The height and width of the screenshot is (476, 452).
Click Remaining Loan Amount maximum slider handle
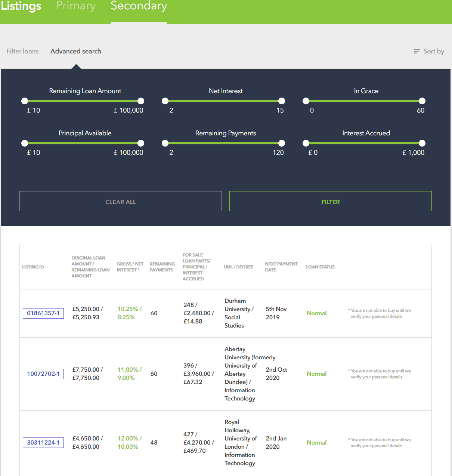click(x=141, y=101)
